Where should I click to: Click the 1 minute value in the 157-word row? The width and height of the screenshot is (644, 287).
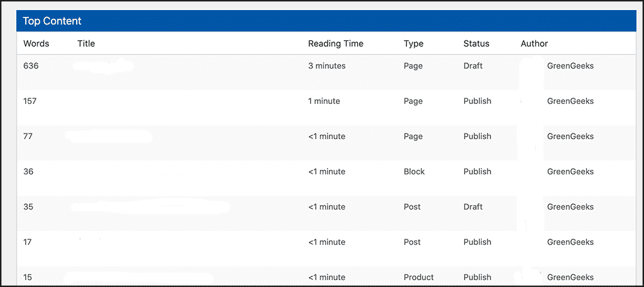coord(324,101)
